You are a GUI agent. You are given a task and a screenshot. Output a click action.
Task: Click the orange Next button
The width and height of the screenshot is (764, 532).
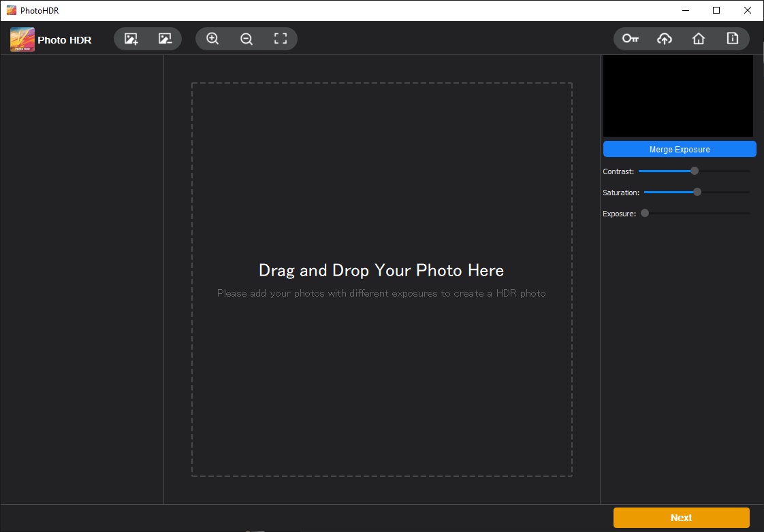click(x=681, y=518)
